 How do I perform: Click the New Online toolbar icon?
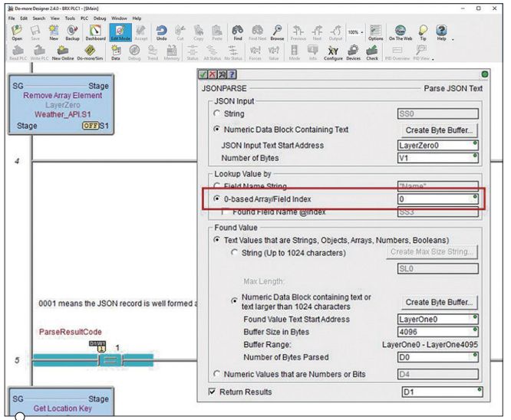click(63, 53)
